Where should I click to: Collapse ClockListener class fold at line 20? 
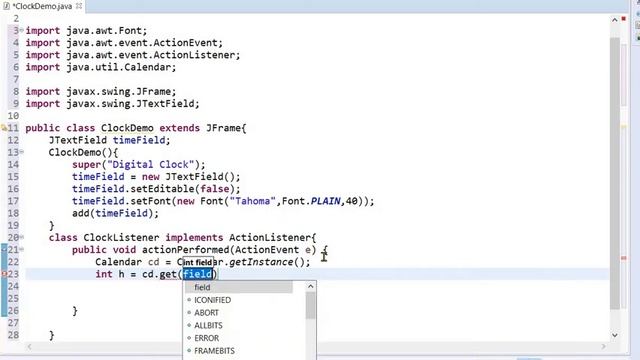click(22, 237)
